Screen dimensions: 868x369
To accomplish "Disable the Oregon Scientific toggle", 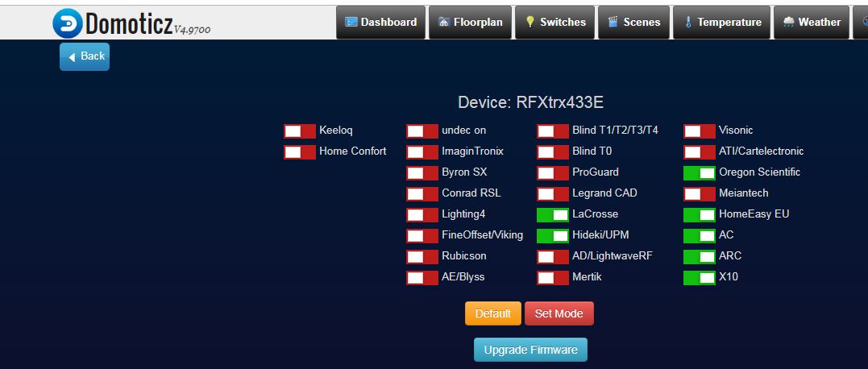I will click(700, 173).
